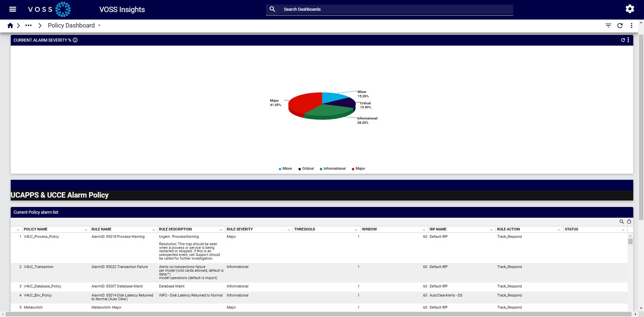The width and height of the screenshot is (644, 317).
Task: Sort by the RULE ACTION column
Action: pyautogui.click(x=529, y=229)
